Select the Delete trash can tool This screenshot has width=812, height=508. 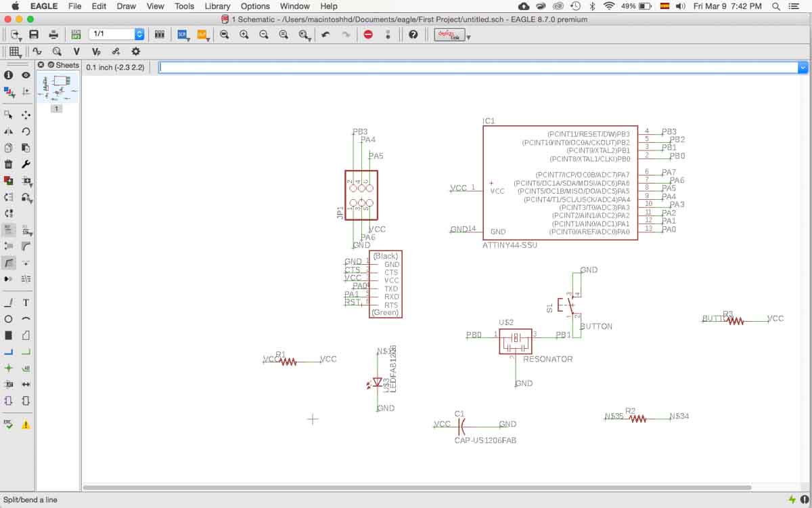8,164
